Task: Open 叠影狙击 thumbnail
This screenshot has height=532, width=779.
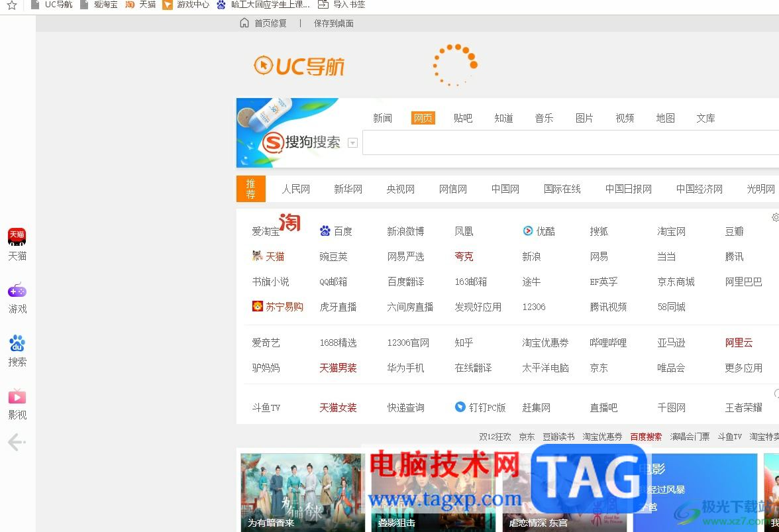Action: click(433, 493)
